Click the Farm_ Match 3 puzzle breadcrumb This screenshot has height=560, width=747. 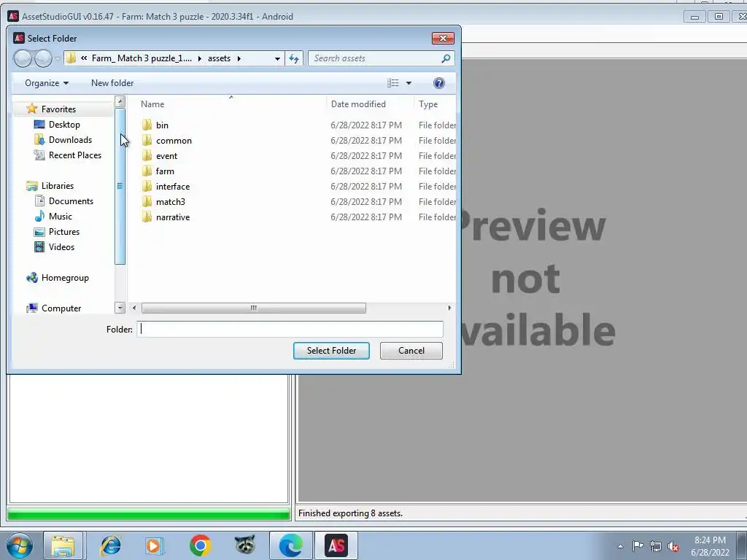click(x=142, y=58)
